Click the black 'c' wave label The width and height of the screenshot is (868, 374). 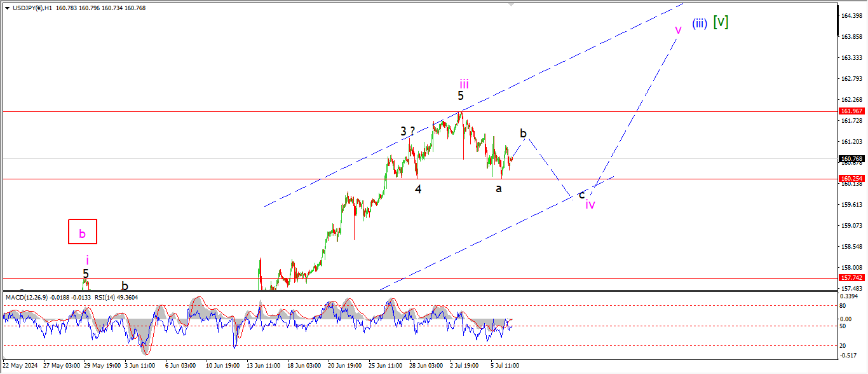coord(581,194)
